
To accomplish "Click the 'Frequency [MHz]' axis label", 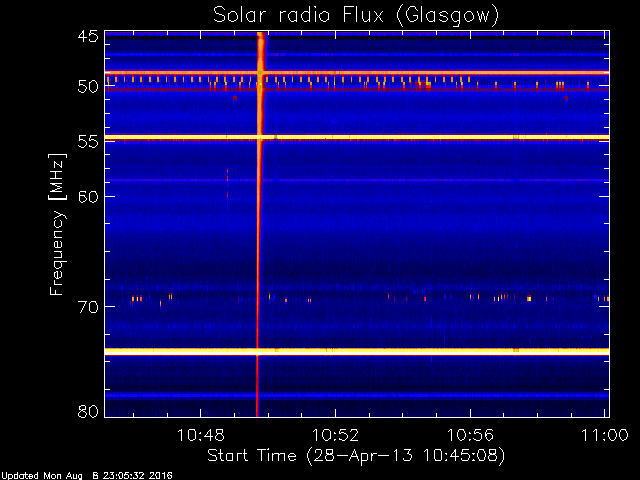I will [57, 224].
